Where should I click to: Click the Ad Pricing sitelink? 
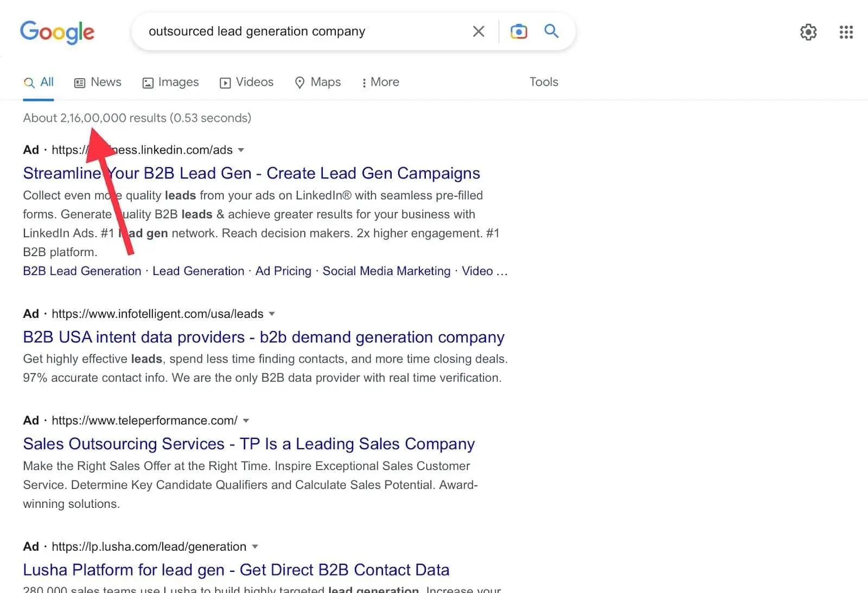[283, 271]
